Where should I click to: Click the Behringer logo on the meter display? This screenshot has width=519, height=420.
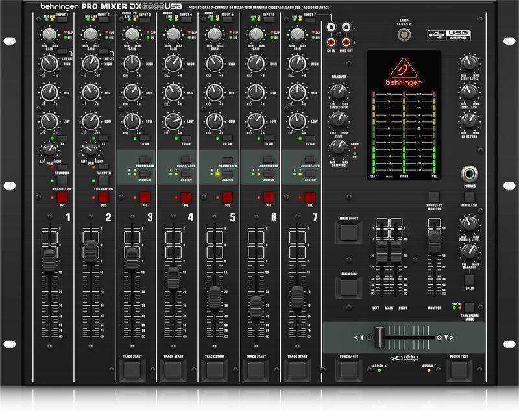pos(404,73)
